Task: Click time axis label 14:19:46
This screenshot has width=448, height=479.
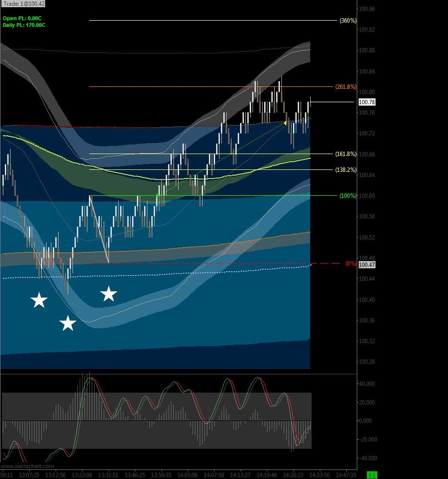Action: (x=267, y=475)
